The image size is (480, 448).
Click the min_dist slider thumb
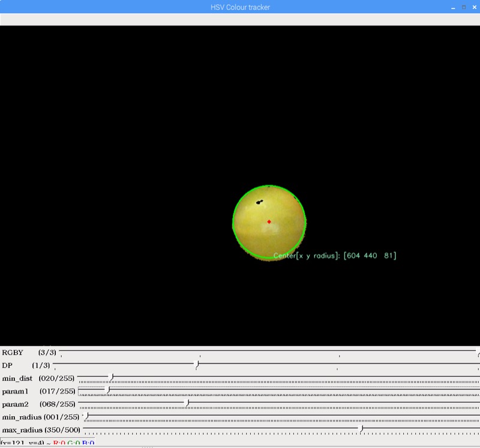[112, 378]
